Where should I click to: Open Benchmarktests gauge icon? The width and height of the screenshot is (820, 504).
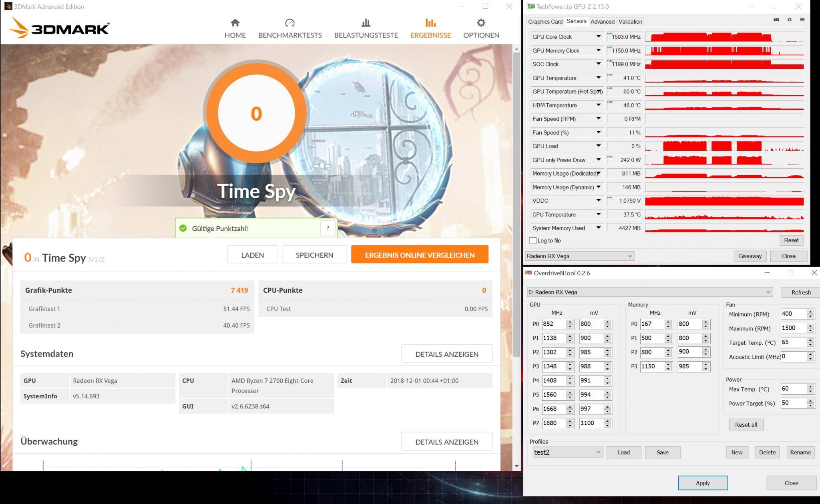tap(289, 23)
